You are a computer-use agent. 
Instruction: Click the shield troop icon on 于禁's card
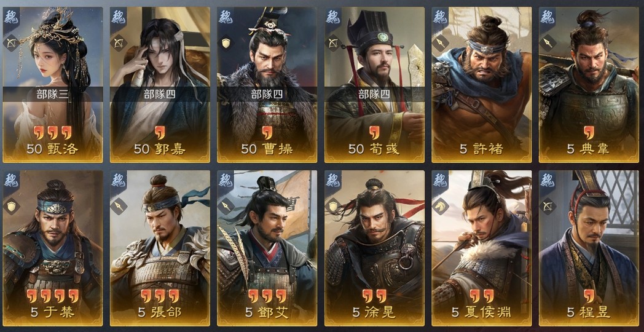pos(11,206)
